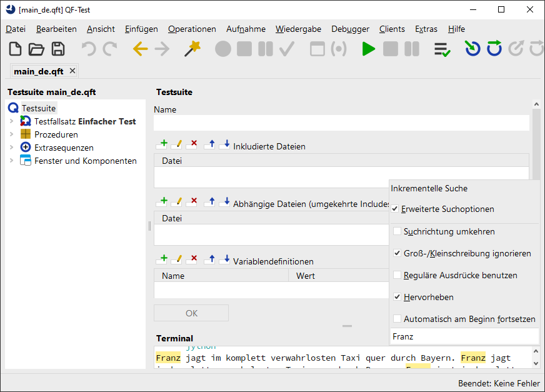Undo the last edit
The width and height of the screenshot is (545, 392).
(89, 49)
